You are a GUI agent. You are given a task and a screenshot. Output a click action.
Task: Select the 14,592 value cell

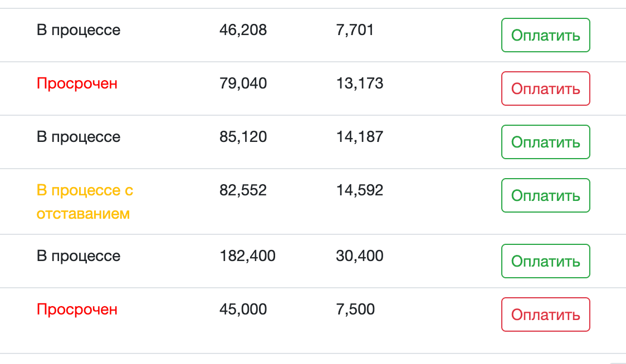click(x=360, y=190)
